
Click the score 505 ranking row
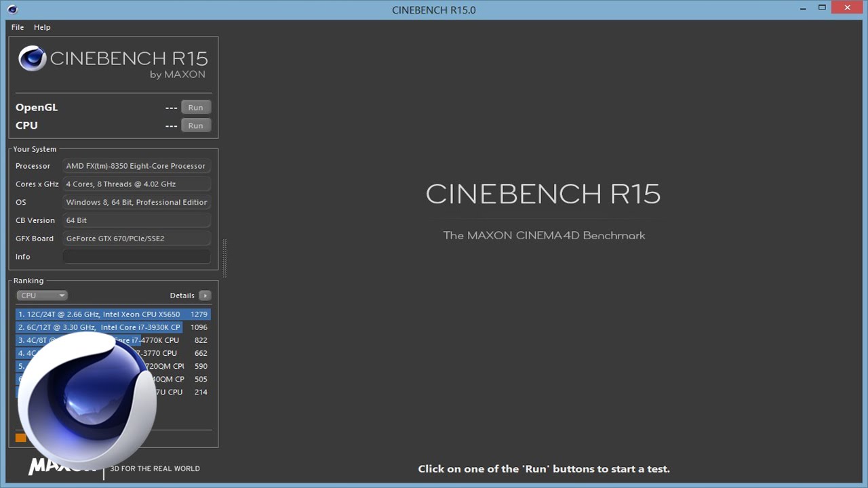click(113, 379)
